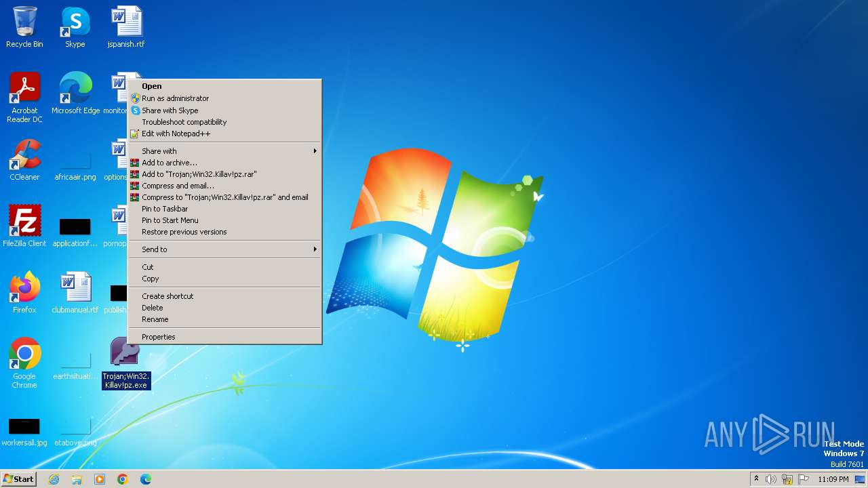Select the Skype desktop shortcut
This screenshot has width=868, height=488.
point(75,27)
